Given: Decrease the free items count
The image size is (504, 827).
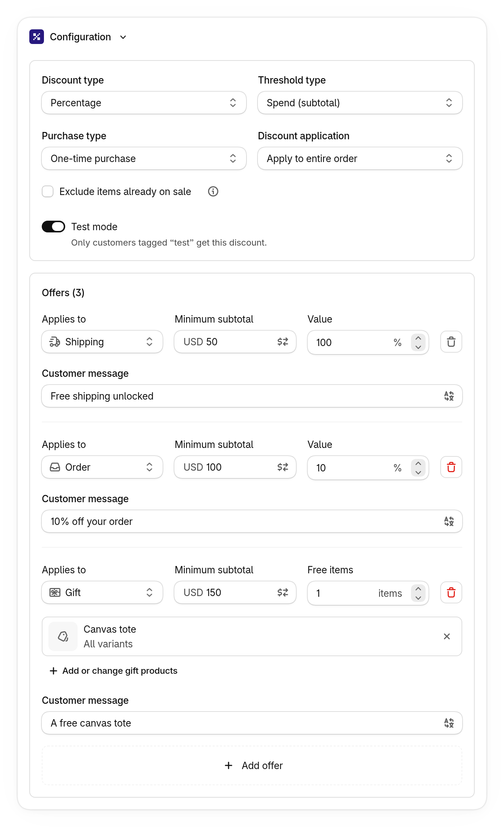Looking at the screenshot, I should 418,598.
